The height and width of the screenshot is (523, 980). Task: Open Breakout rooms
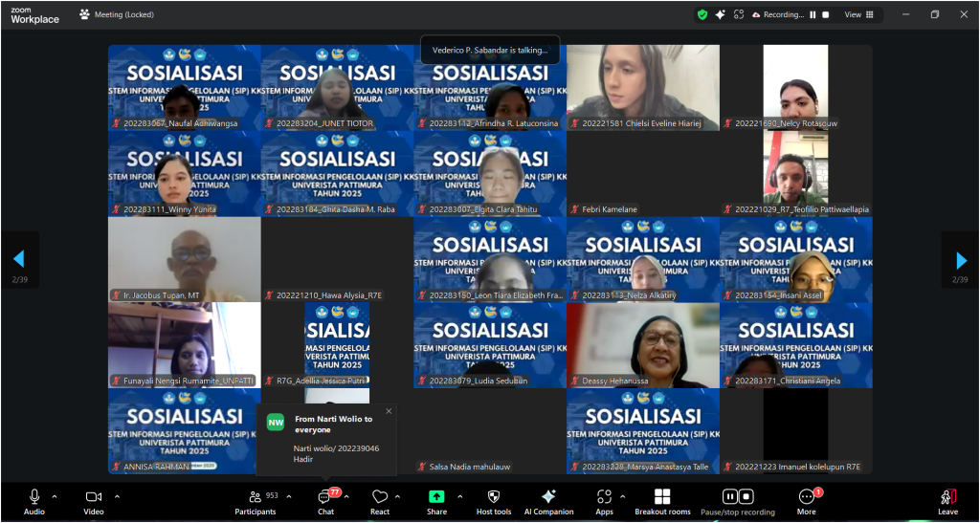(x=662, y=501)
